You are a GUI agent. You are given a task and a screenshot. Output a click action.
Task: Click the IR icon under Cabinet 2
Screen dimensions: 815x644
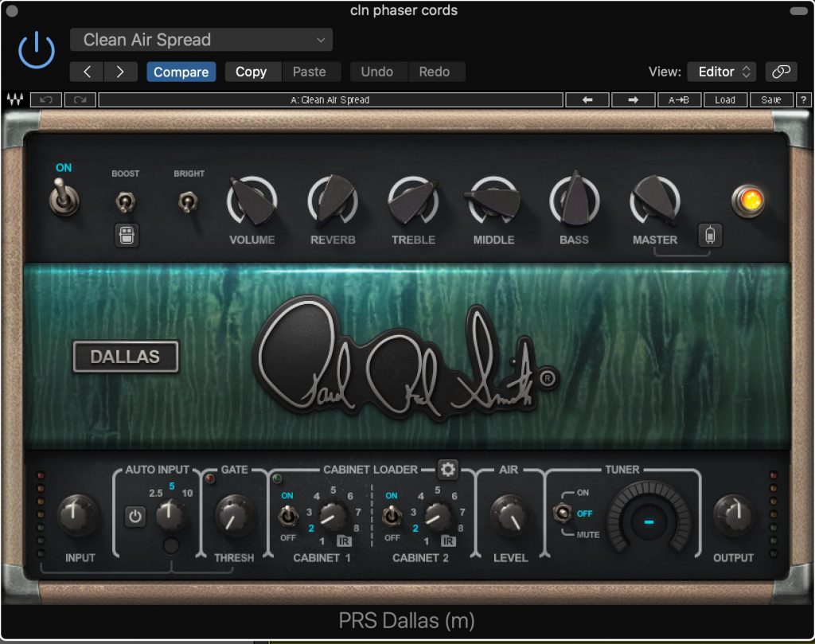(448, 541)
